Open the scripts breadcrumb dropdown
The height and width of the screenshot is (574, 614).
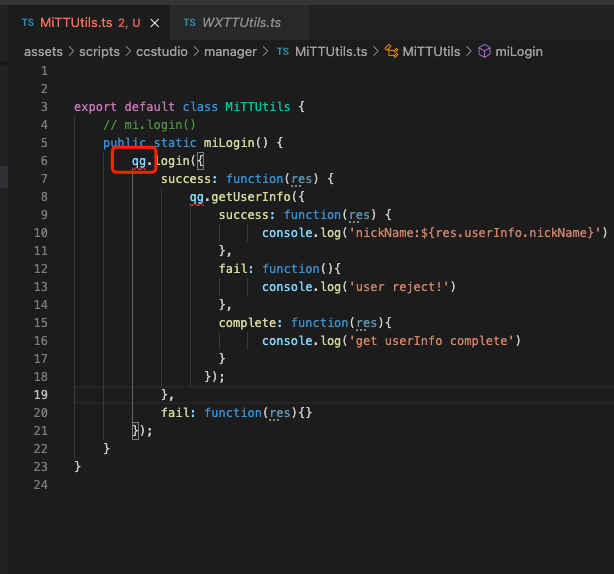click(x=99, y=51)
